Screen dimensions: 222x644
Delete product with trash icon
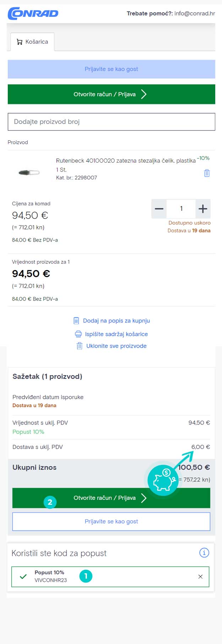click(x=207, y=173)
